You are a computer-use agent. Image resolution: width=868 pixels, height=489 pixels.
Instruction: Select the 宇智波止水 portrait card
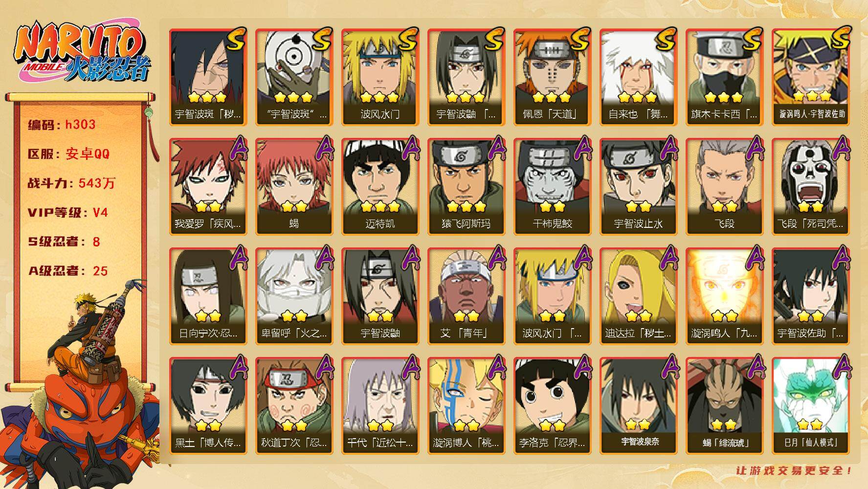click(638, 186)
